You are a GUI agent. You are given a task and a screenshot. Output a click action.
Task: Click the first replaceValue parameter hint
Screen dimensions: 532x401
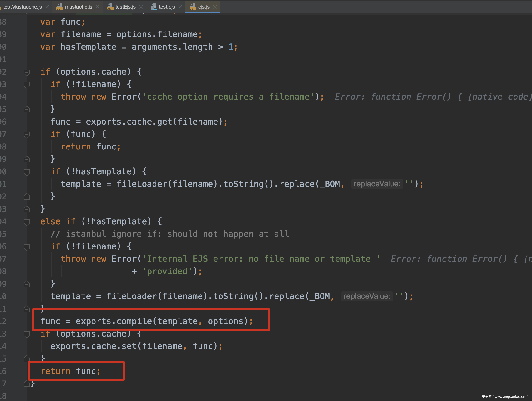(377, 184)
